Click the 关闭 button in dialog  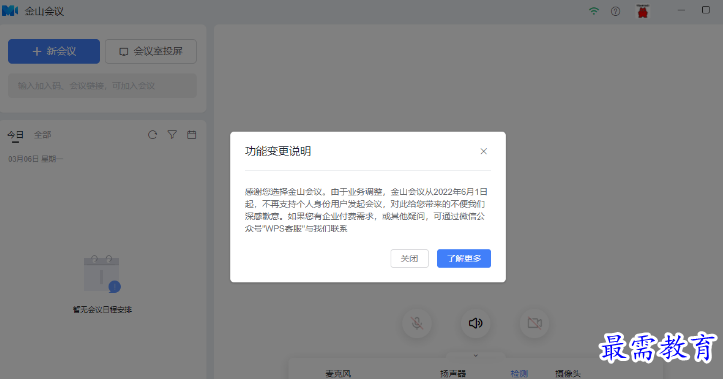409,258
